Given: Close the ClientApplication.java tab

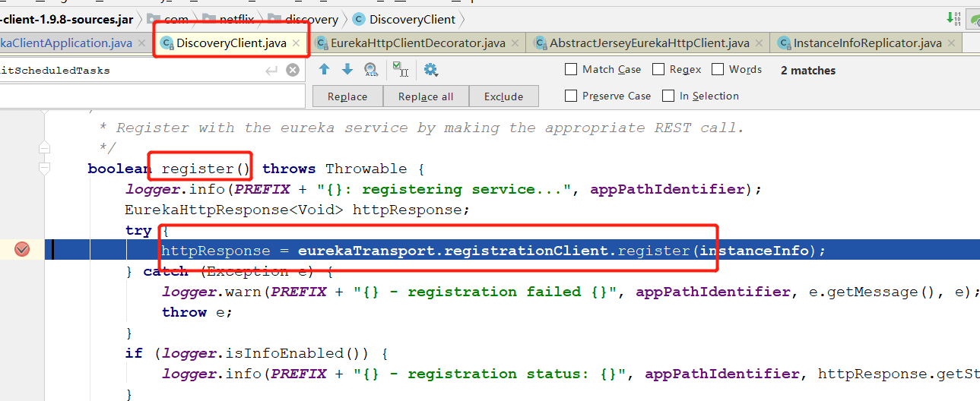Looking at the screenshot, I should [x=142, y=43].
